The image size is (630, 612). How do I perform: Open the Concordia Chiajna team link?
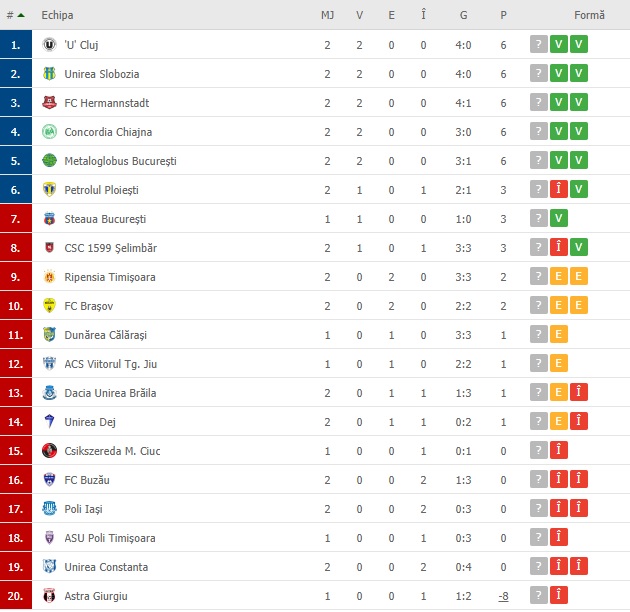pos(108,132)
